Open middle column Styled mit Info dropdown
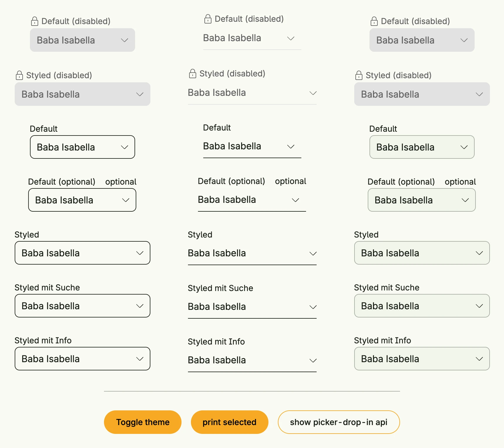504x448 pixels. tap(252, 360)
